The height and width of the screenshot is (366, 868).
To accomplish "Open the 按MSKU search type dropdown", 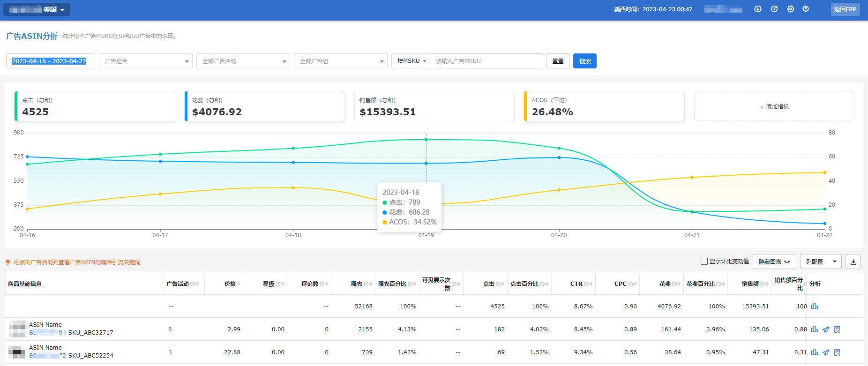I will click(411, 61).
